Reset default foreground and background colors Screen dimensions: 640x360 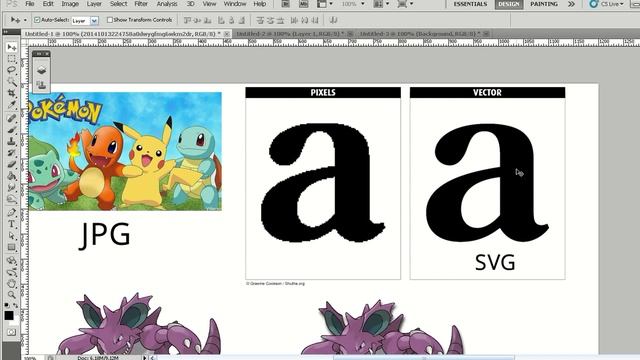point(7,305)
